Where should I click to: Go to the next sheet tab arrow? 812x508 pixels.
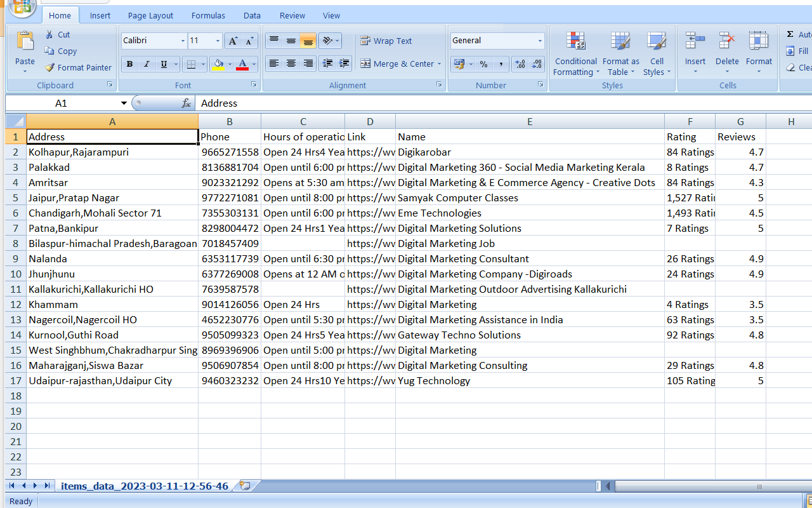point(34,486)
